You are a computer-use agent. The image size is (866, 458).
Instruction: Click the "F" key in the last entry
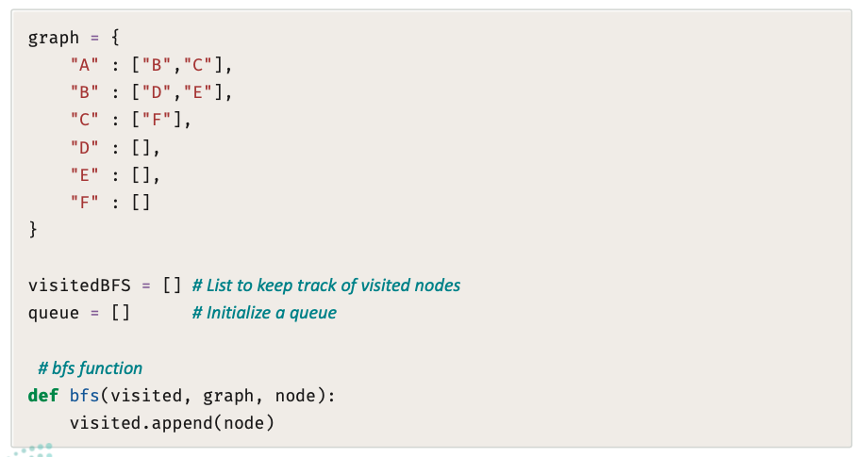[x=85, y=202]
